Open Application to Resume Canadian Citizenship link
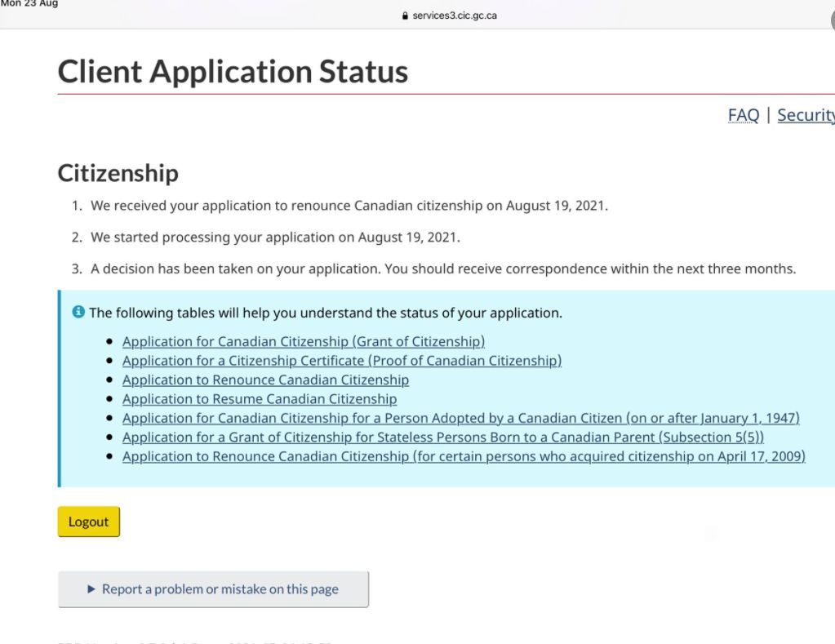 click(x=260, y=399)
